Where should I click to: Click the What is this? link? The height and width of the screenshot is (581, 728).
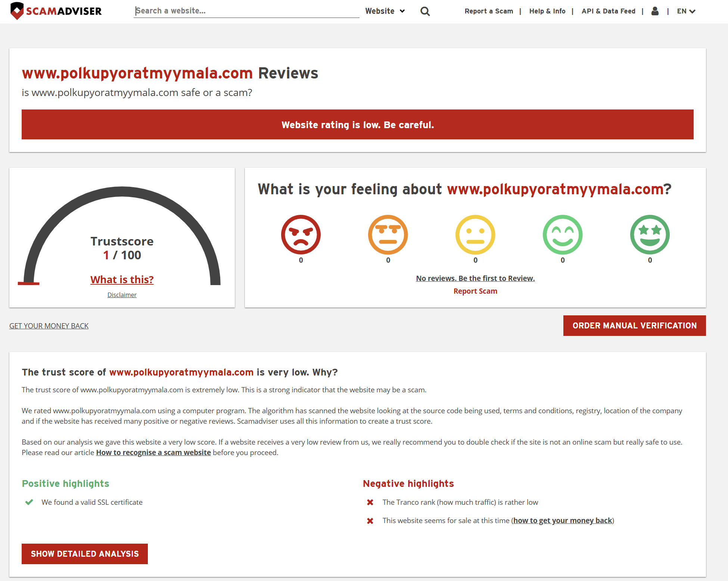(x=122, y=279)
